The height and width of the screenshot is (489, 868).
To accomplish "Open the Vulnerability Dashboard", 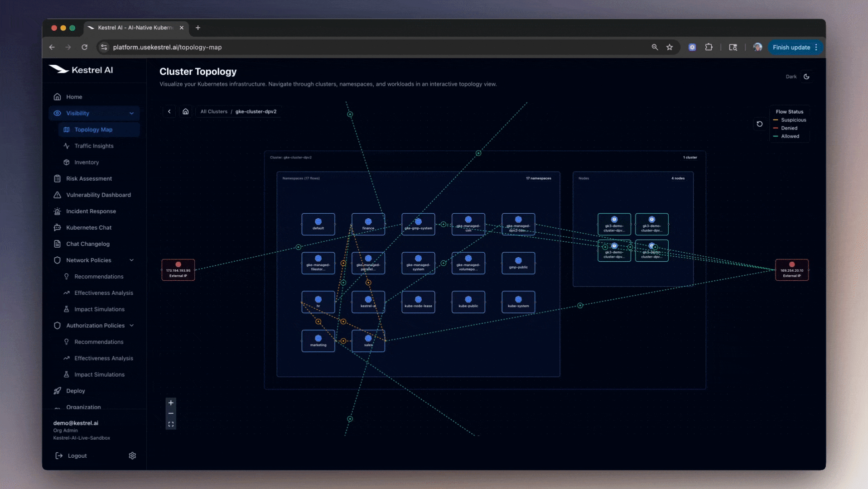I will (98, 195).
